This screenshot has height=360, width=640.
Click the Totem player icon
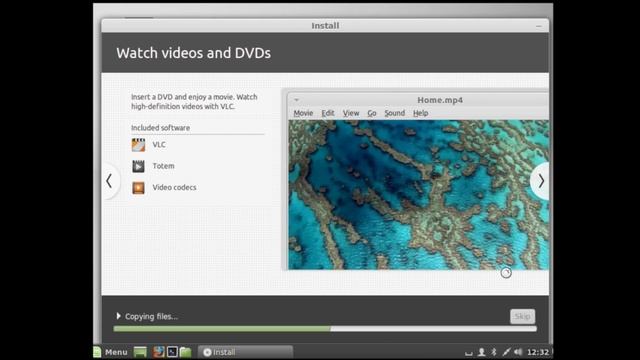click(x=138, y=166)
